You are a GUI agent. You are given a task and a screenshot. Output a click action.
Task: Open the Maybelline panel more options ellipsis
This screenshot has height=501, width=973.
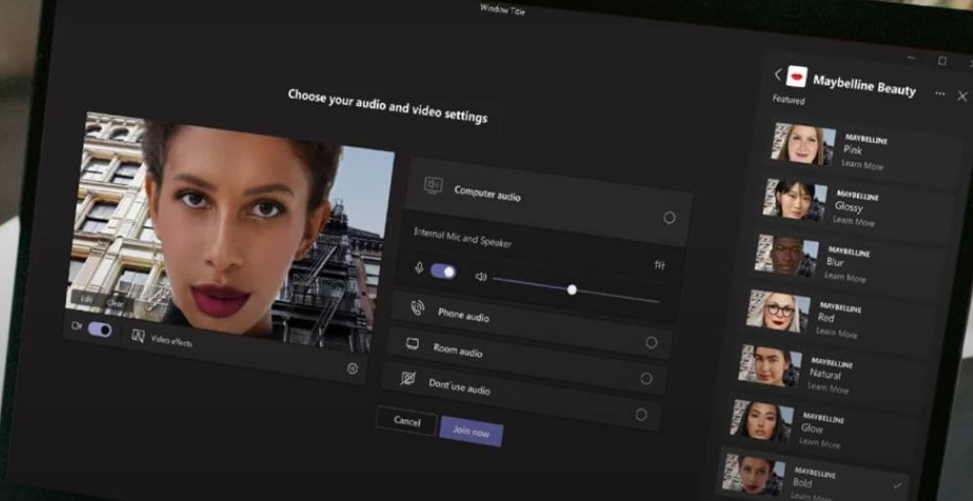coord(939,94)
